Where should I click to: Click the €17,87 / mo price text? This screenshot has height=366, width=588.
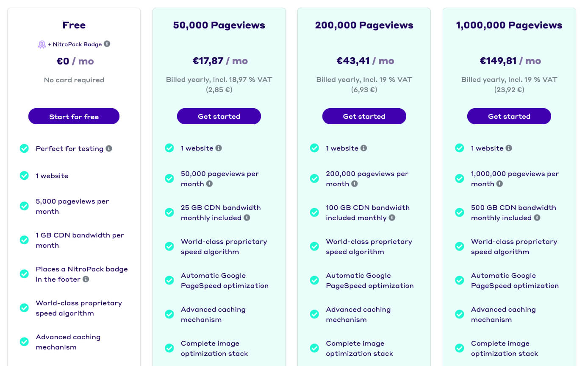(220, 61)
